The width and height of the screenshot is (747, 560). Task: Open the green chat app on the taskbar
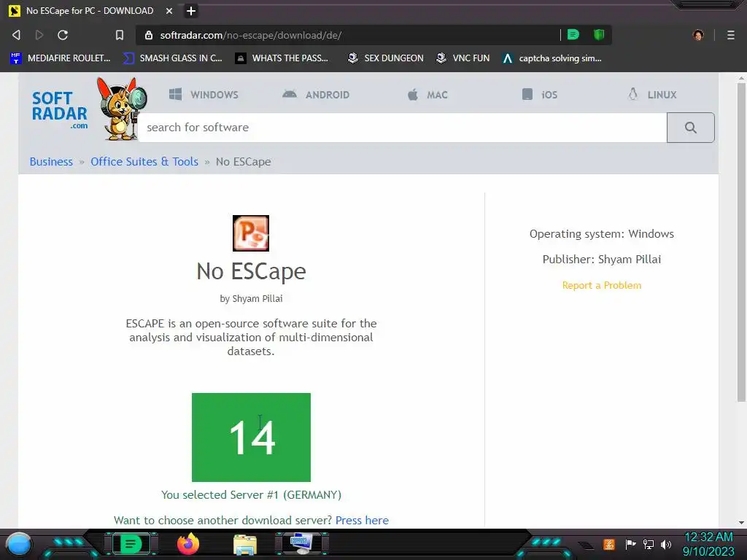(131, 543)
